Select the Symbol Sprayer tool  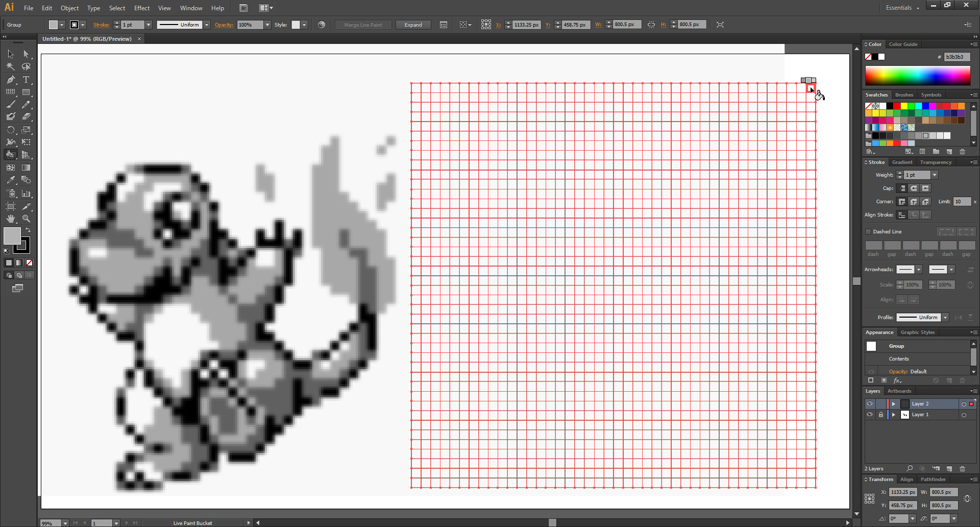(x=11, y=194)
